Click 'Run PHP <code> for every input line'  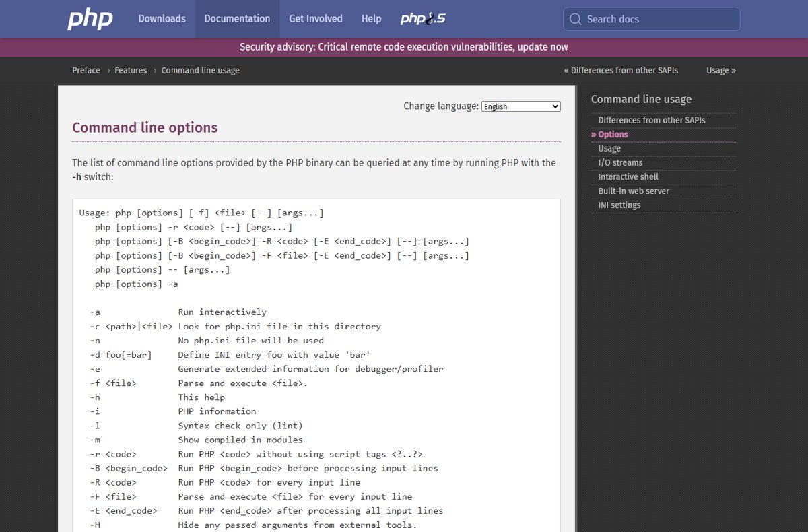(269, 482)
